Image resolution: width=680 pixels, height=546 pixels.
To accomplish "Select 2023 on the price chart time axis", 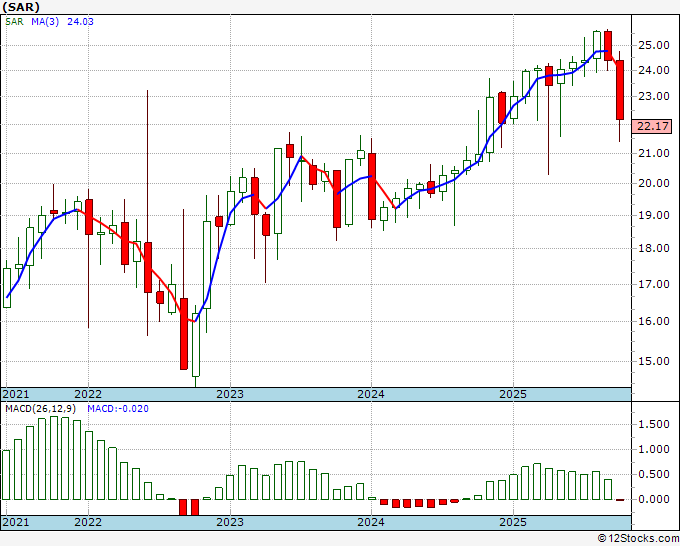I will (x=230, y=394).
